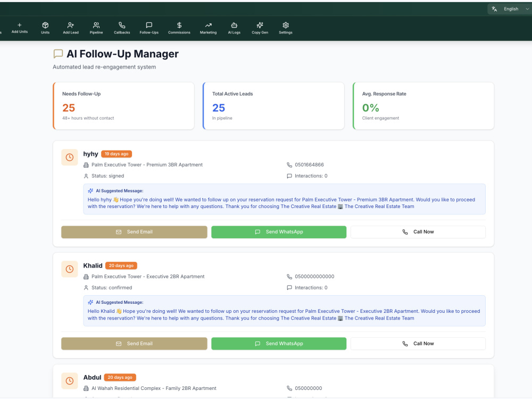Open the Pipeline people icon

point(96,25)
